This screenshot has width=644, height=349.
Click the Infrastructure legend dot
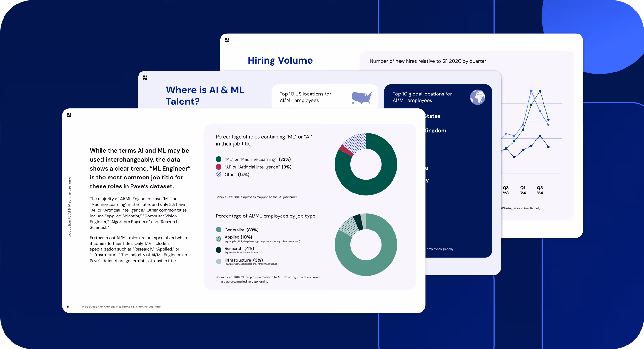tap(219, 262)
